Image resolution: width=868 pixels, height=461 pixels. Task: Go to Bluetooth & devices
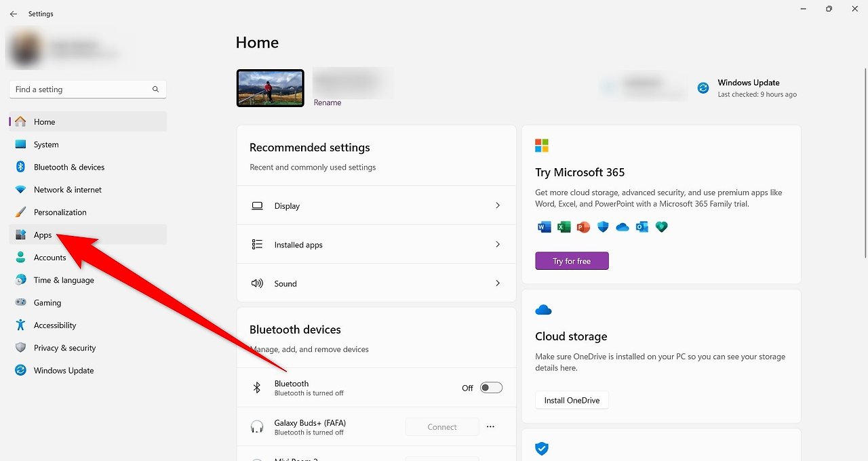[88, 167]
